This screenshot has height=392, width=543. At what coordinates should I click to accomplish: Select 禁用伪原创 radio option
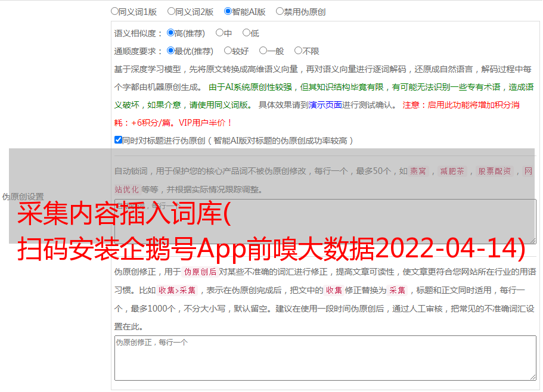[x=280, y=11]
